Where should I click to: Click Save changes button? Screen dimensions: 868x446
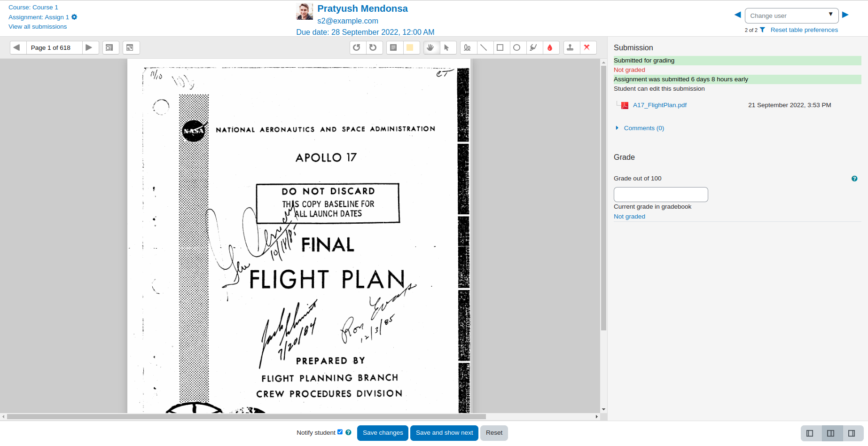click(383, 433)
